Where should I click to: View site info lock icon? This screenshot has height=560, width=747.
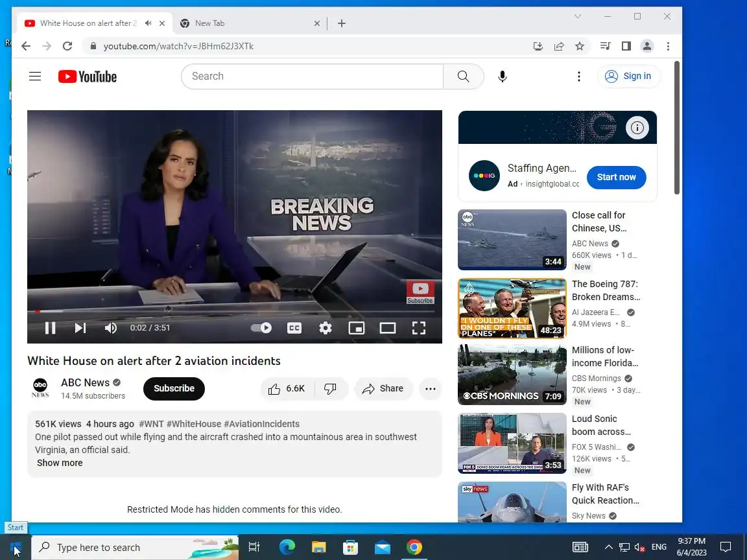click(x=93, y=46)
